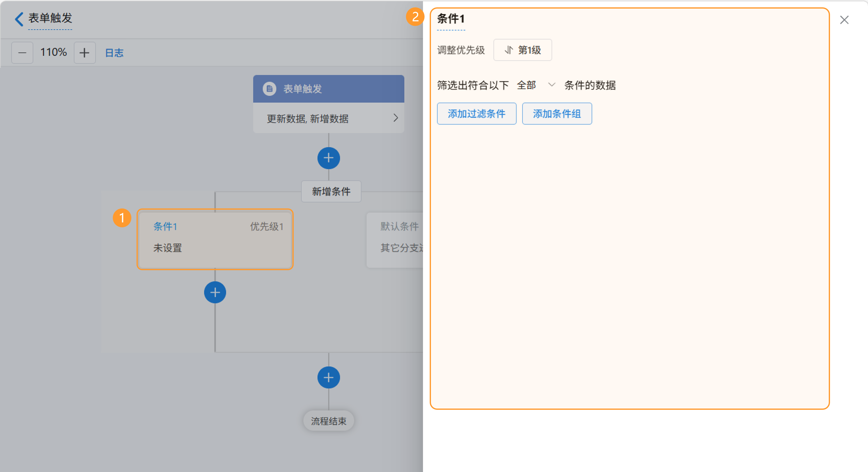Click the document icon in the 表单触发 header
Image resolution: width=868 pixels, height=472 pixels.
[x=269, y=89]
